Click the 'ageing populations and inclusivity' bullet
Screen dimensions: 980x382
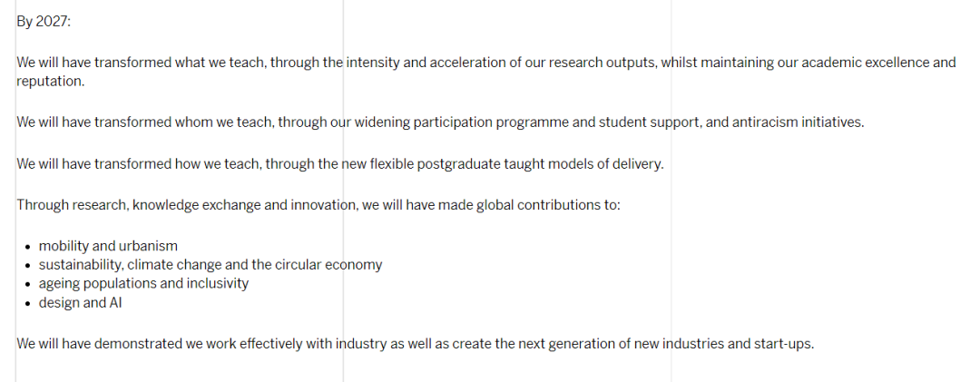point(143,283)
